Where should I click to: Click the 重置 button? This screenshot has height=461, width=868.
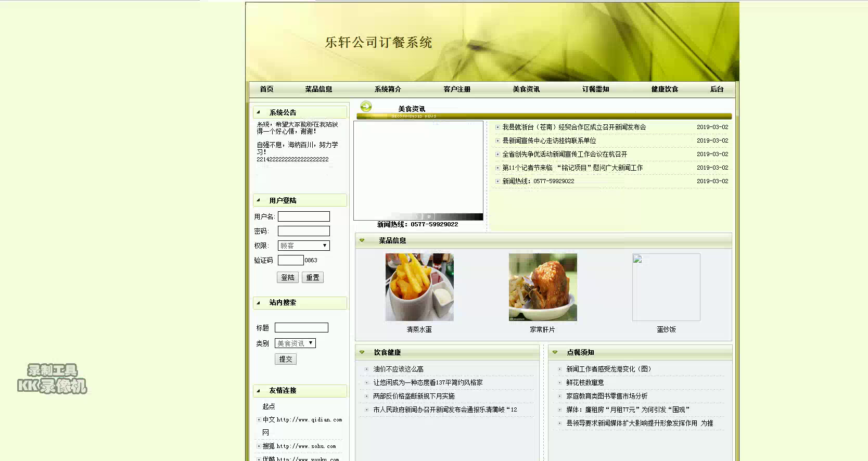(313, 277)
